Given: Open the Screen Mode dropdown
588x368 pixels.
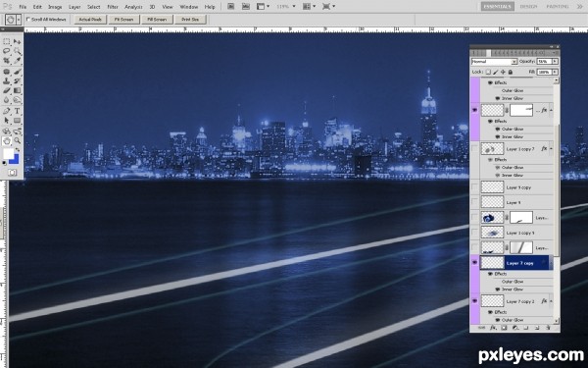Looking at the screenshot, I should [x=328, y=7].
